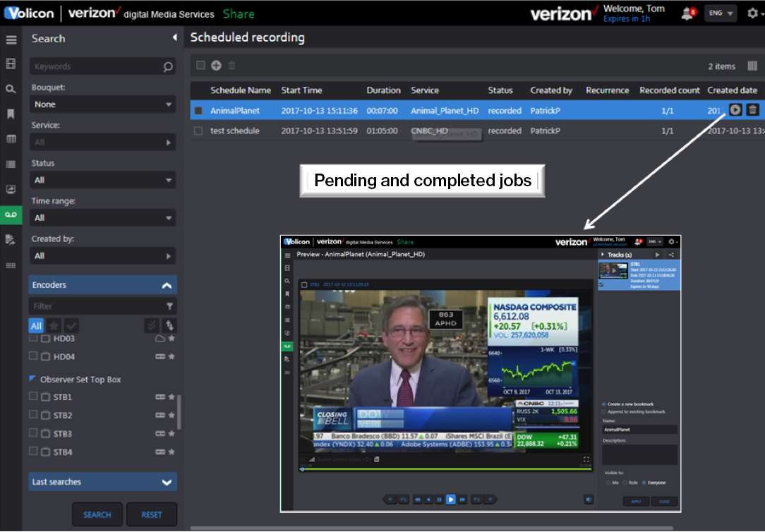
Task: Open the screen share monitor icon view
Action: 11,189
